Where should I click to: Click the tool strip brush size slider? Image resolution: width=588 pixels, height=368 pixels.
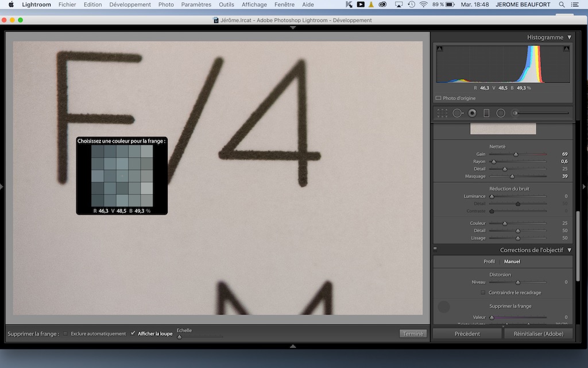541,113
